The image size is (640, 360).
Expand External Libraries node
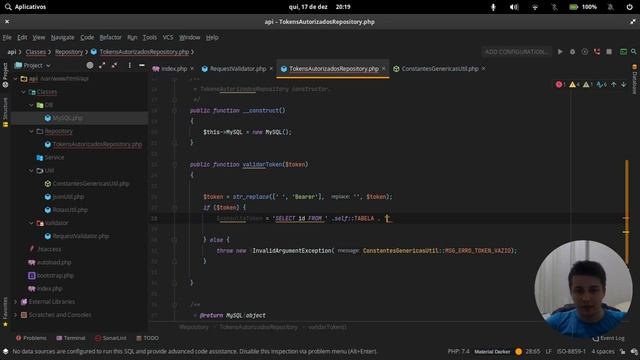pos(16,302)
